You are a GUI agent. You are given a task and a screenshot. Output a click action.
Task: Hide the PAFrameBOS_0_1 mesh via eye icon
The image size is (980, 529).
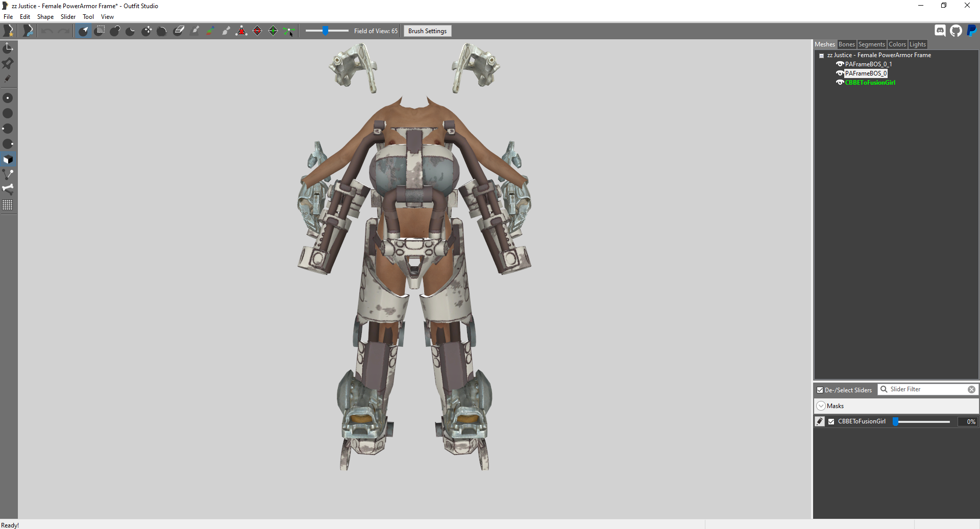[x=840, y=64]
